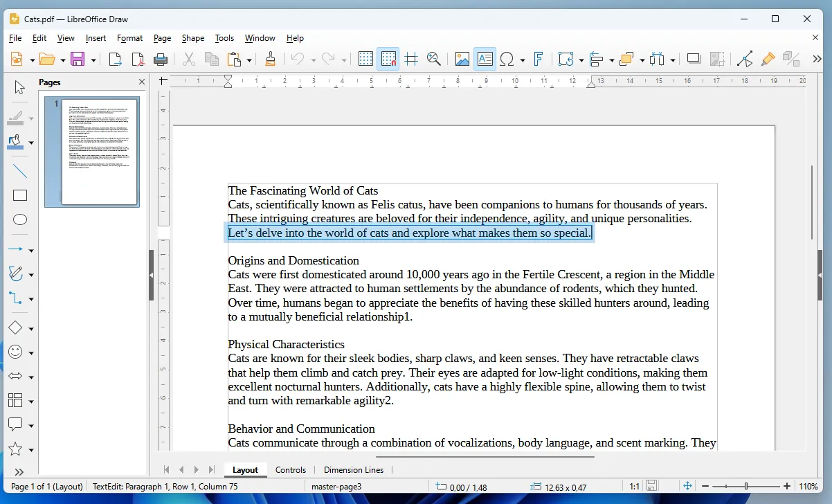
Task: Select the Rectangle drawing tool
Action: 20,195
